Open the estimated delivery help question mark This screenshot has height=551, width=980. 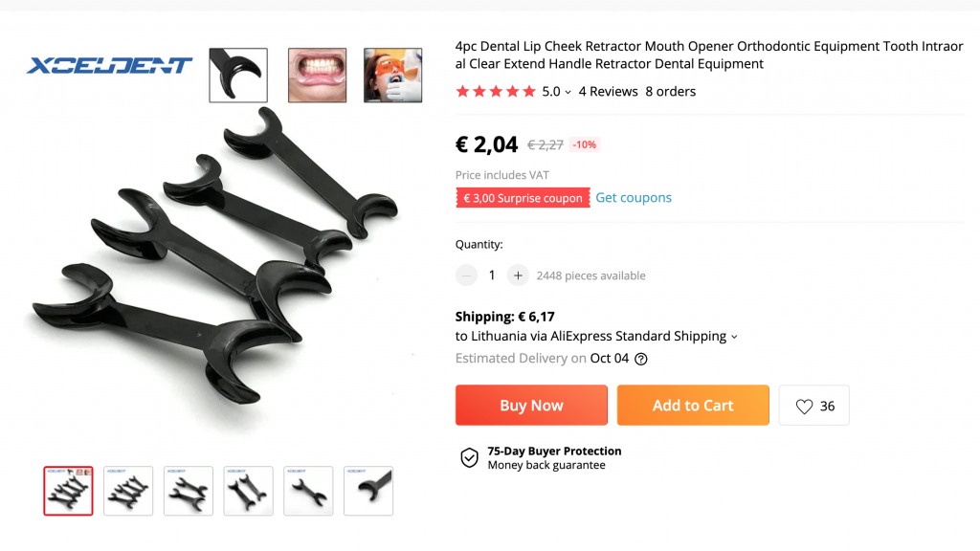pyautogui.click(x=641, y=360)
